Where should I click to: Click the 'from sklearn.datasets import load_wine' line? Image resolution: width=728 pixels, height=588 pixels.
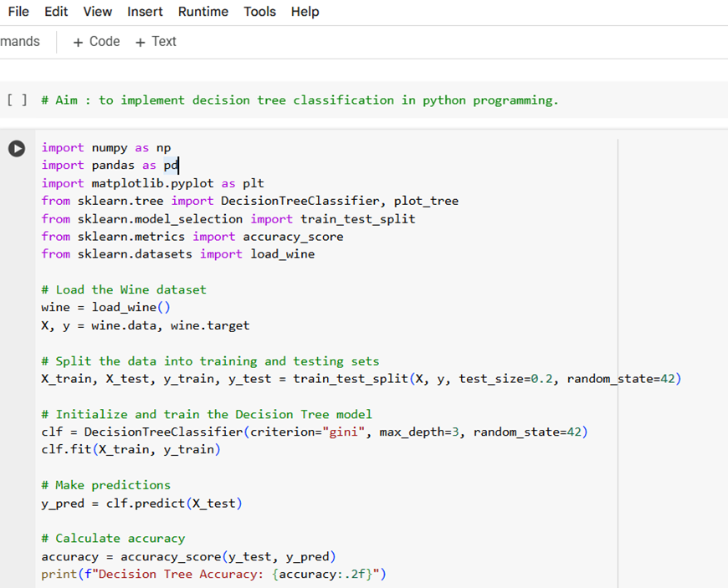coord(178,254)
